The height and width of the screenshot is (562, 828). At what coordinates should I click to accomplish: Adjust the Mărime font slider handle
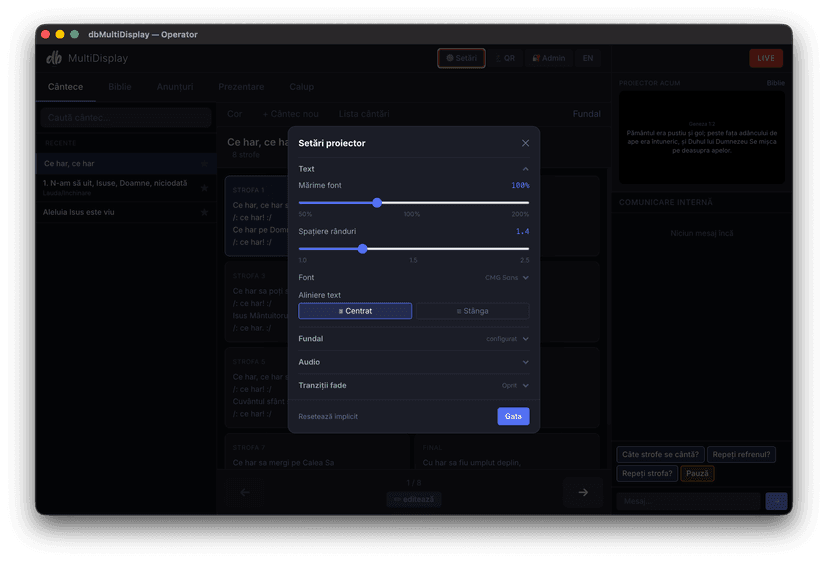click(x=377, y=202)
